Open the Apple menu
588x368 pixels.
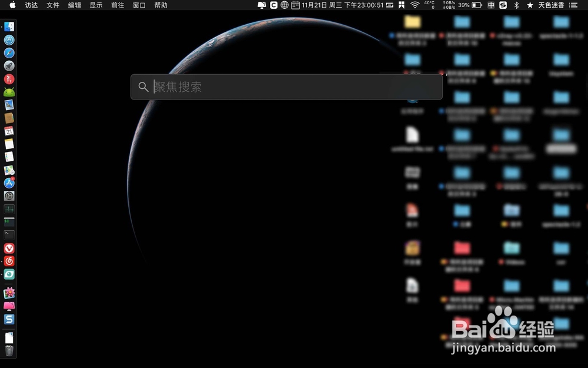click(x=12, y=5)
